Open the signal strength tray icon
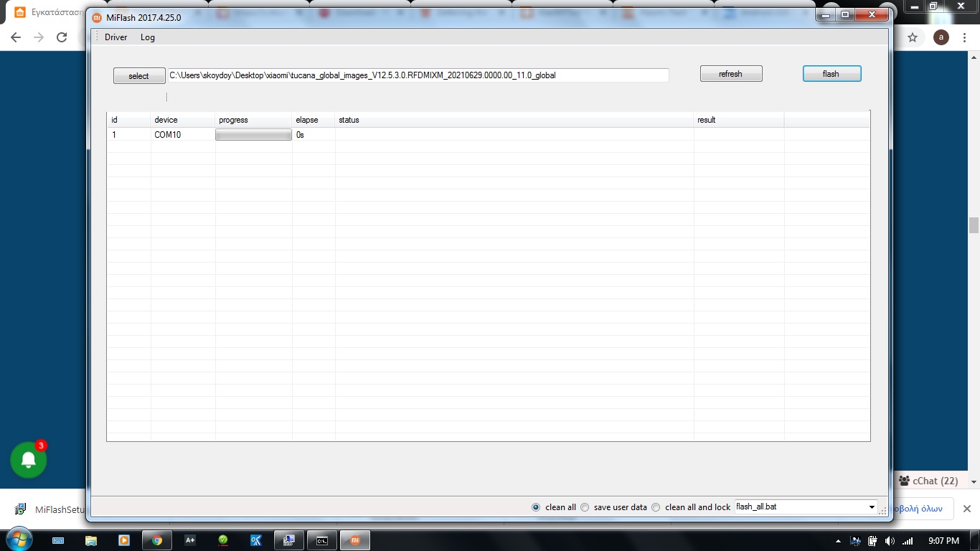 [908, 540]
